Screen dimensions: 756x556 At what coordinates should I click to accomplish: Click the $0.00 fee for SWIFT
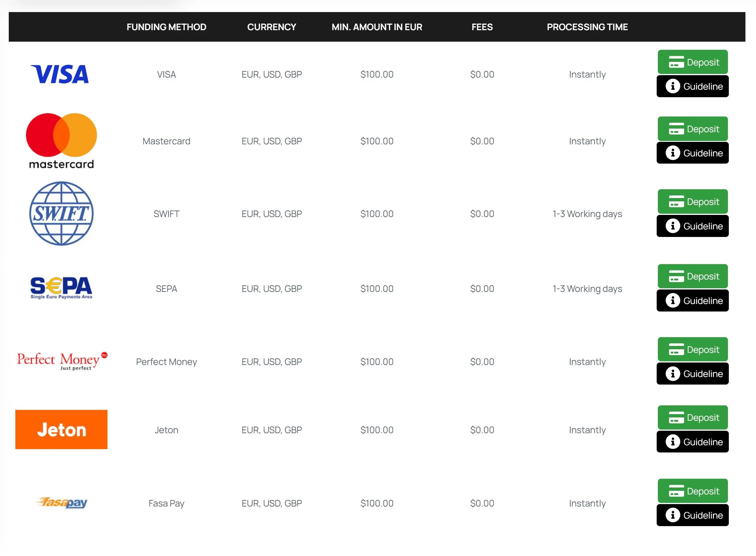[482, 214]
